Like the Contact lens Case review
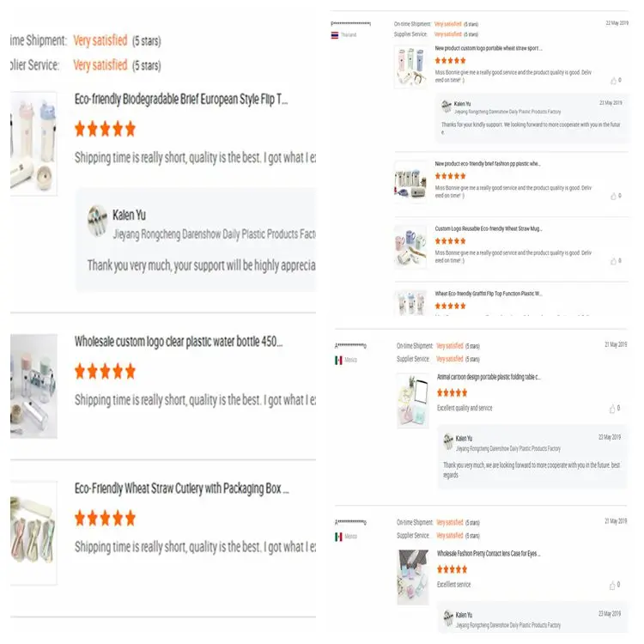 click(612, 586)
